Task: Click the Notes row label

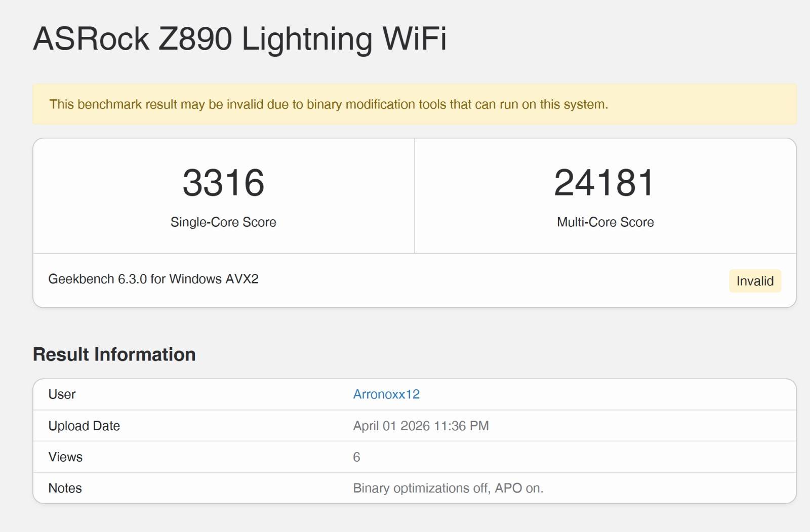Action: point(65,488)
